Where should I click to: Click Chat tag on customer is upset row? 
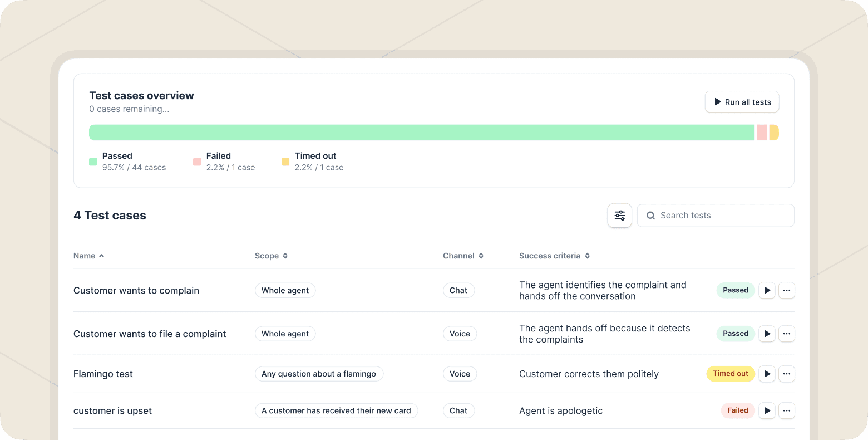tap(458, 410)
